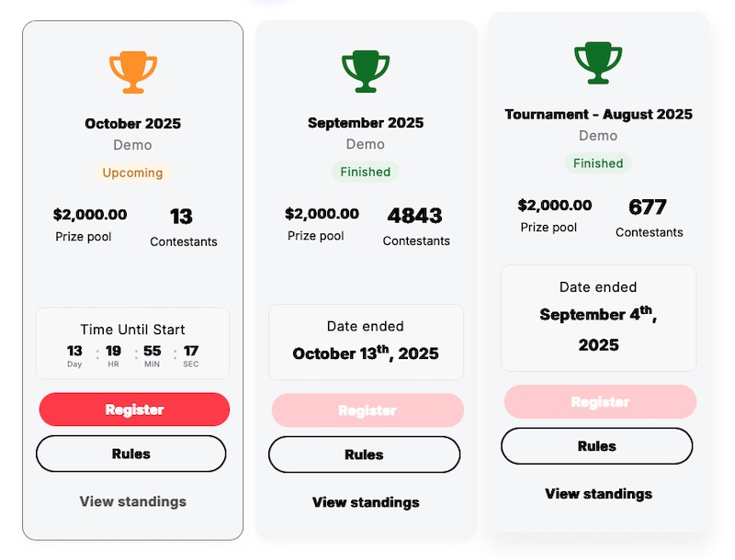
Task: Open Rules for the October 2025 tournament
Action: click(x=131, y=454)
